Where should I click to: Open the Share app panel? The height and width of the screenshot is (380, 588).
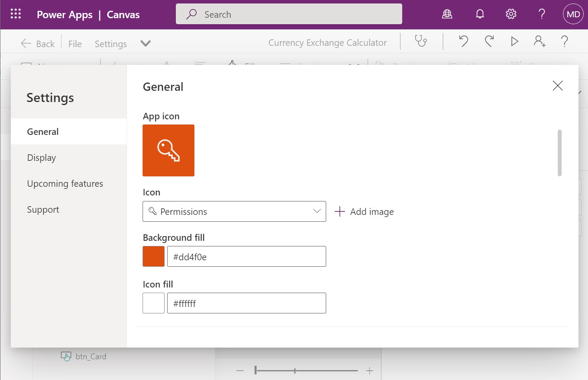pos(539,42)
